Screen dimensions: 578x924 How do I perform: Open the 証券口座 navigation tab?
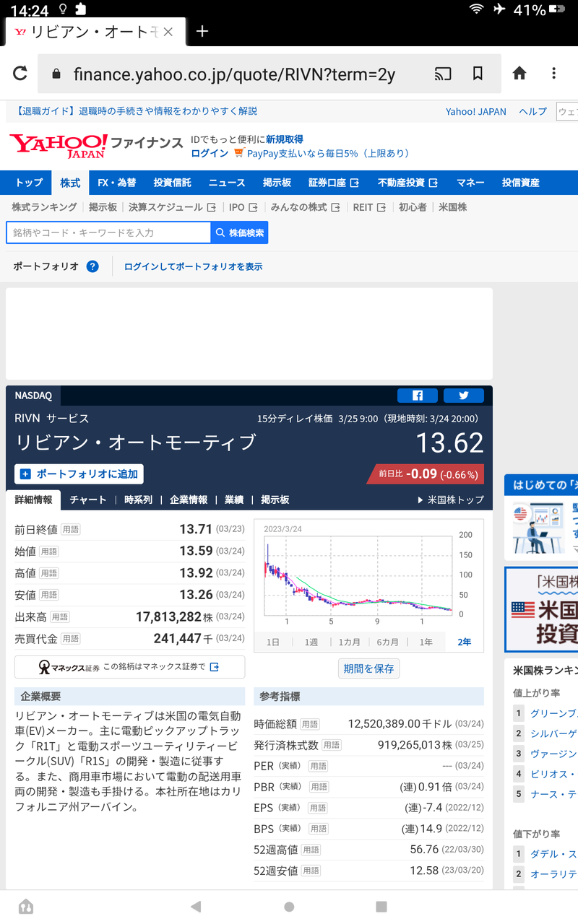[x=334, y=183]
